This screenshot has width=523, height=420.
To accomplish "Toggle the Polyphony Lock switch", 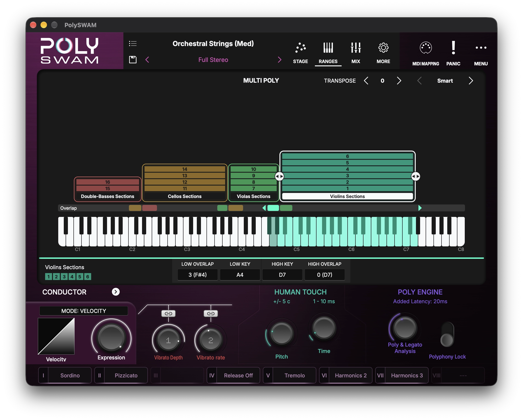I will point(447,335).
